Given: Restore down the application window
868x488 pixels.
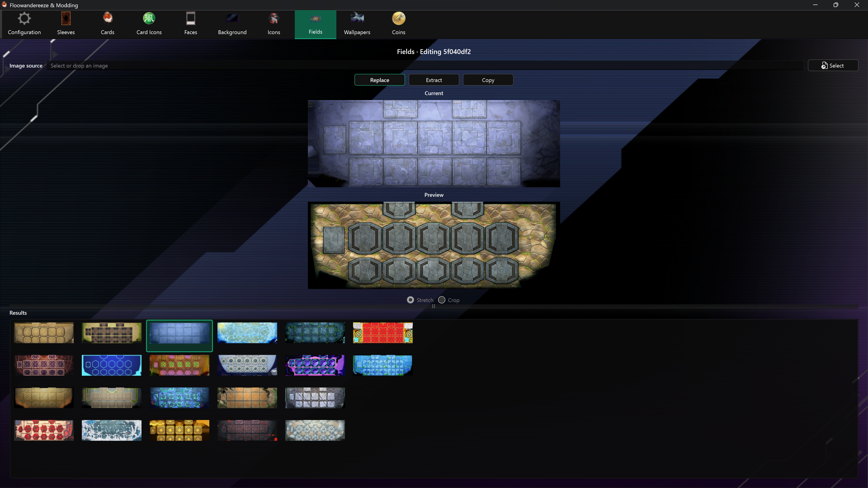Looking at the screenshot, I should [836, 5].
